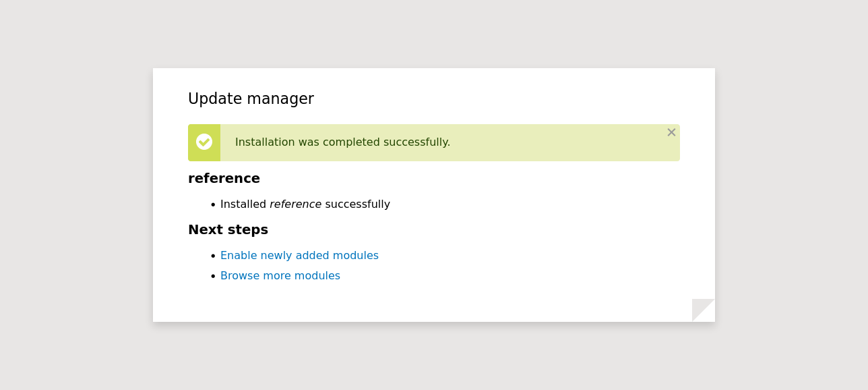
Task: Click bullet beside Installed reference successfully
Action: pos(213,205)
